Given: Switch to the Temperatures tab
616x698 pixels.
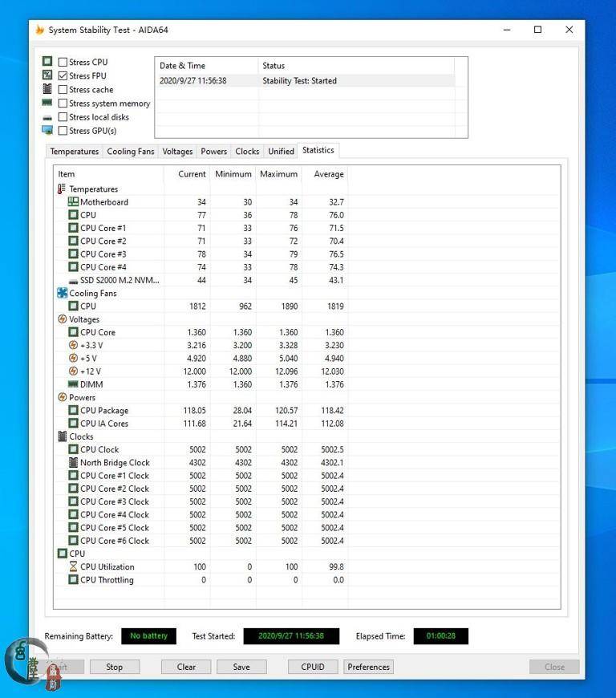Looking at the screenshot, I should tap(75, 152).
